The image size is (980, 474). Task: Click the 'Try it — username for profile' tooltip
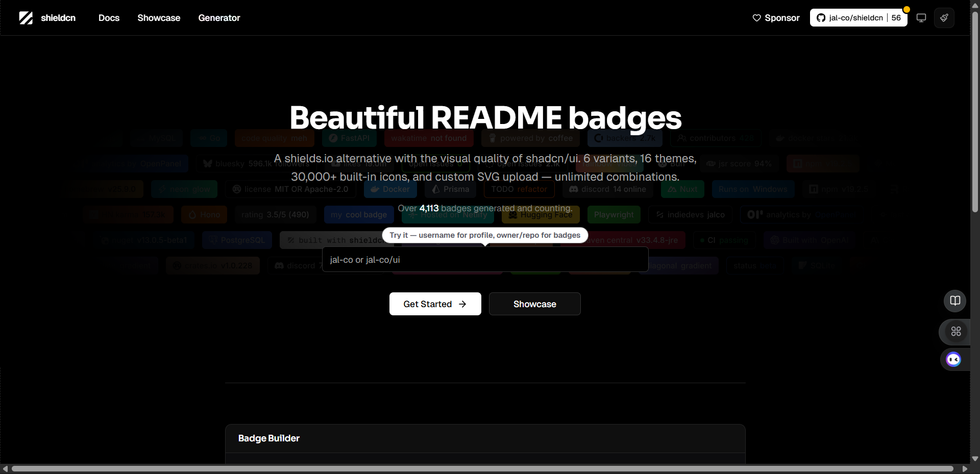[x=485, y=235]
